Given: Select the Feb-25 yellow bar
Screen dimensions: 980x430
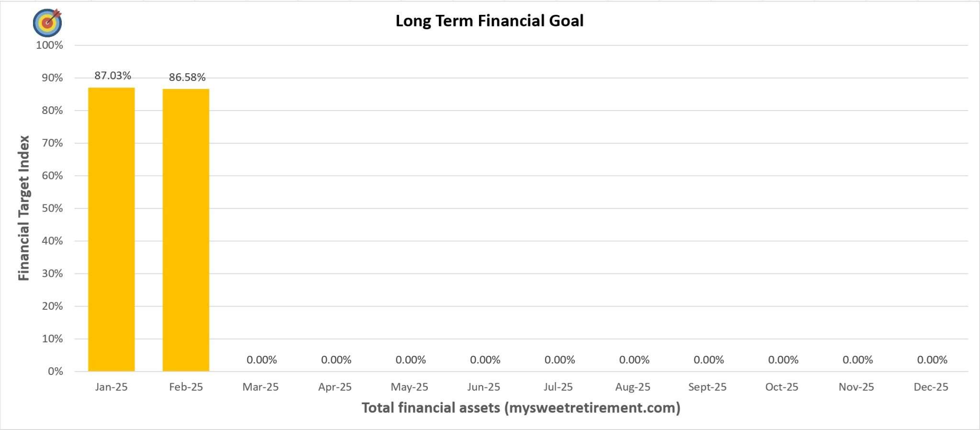Looking at the screenshot, I should click(186, 230).
